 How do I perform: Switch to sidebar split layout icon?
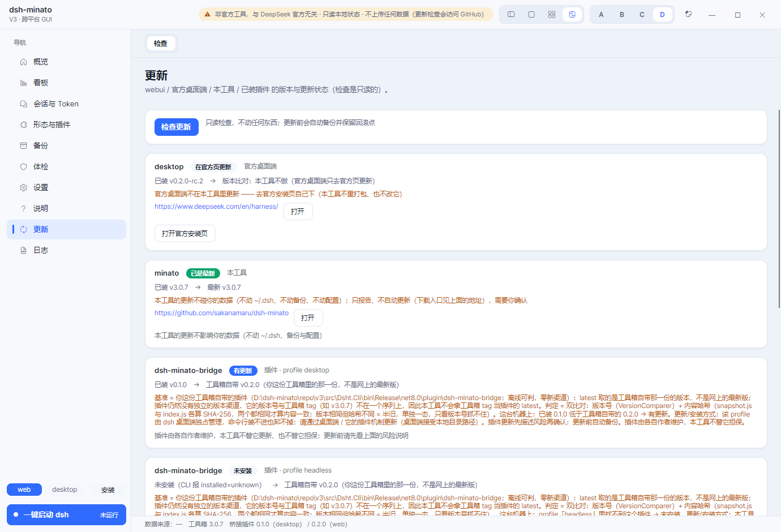point(511,15)
